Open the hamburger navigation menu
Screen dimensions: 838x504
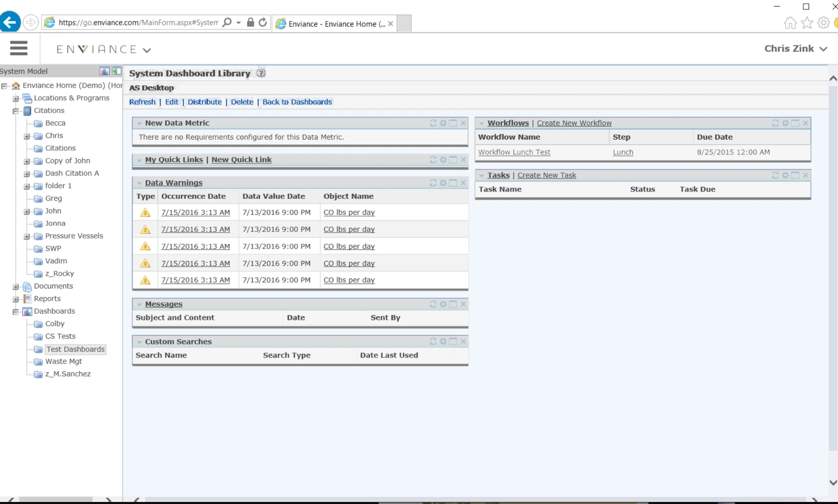19,48
